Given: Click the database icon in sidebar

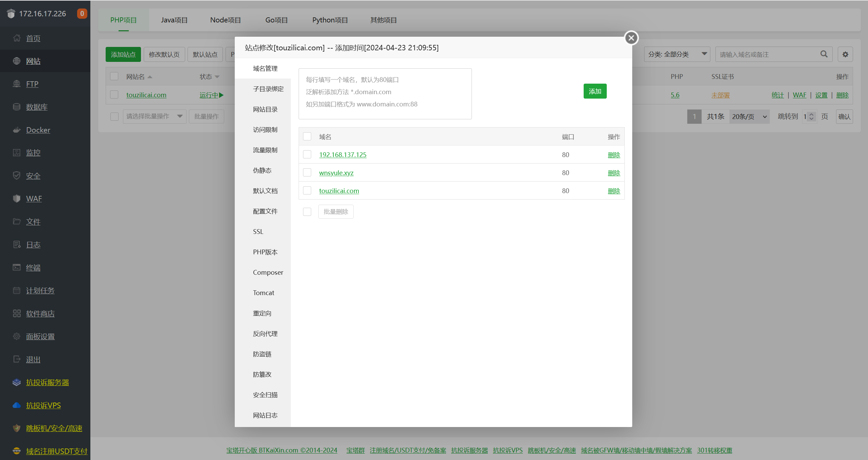Looking at the screenshot, I should tap(17, 107).
